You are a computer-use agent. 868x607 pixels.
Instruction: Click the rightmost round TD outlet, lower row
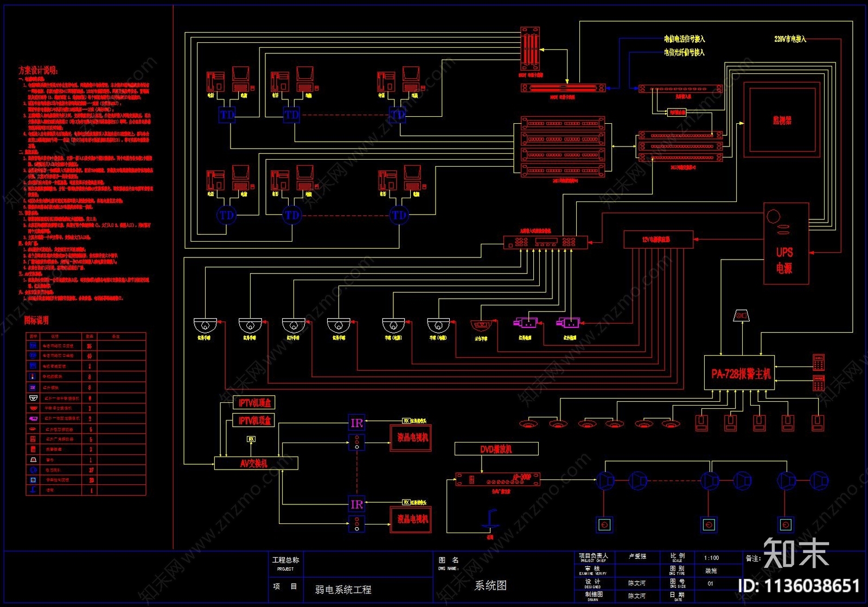pos(399,215)
